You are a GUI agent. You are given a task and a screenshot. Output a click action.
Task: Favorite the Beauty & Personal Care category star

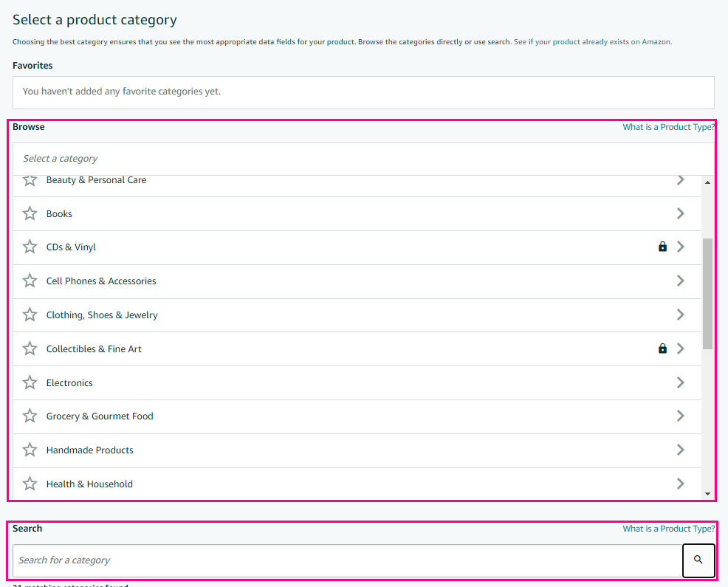(30, 180)
